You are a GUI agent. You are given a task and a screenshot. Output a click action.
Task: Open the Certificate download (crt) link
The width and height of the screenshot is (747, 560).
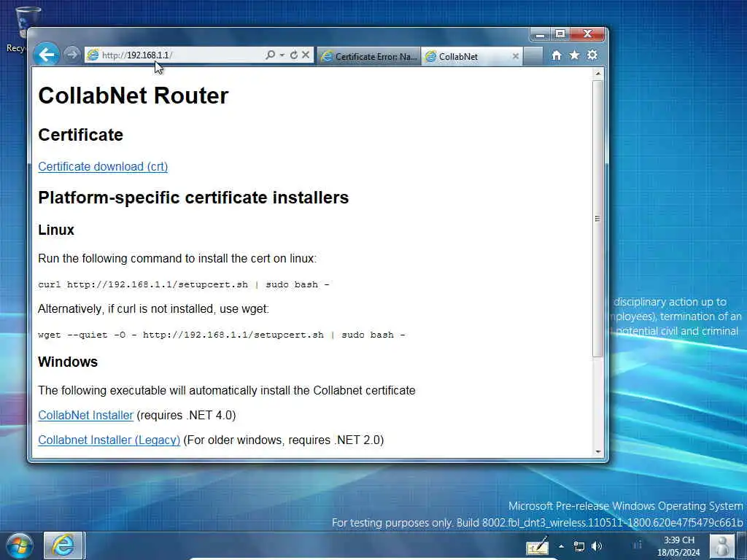(103, 167)
